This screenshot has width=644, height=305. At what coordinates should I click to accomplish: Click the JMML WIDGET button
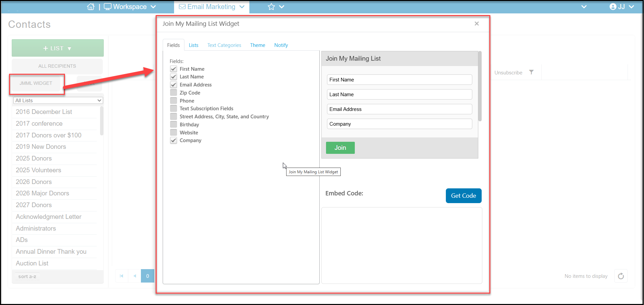36,83
